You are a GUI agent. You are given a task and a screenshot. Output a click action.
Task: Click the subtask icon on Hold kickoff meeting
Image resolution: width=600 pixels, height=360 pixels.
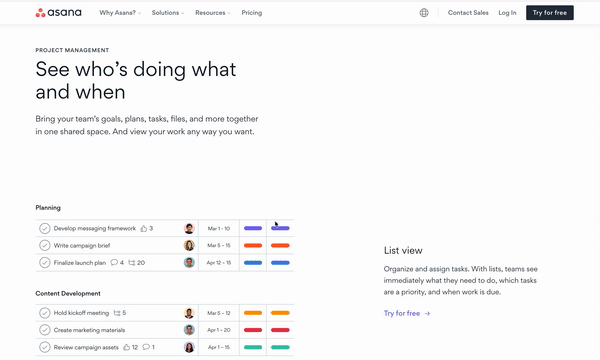117,313
